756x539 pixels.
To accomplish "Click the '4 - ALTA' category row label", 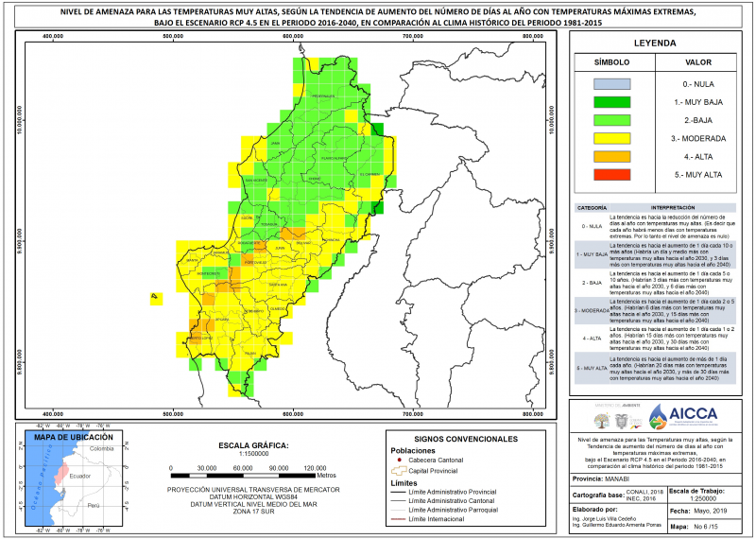I will 592,339.
